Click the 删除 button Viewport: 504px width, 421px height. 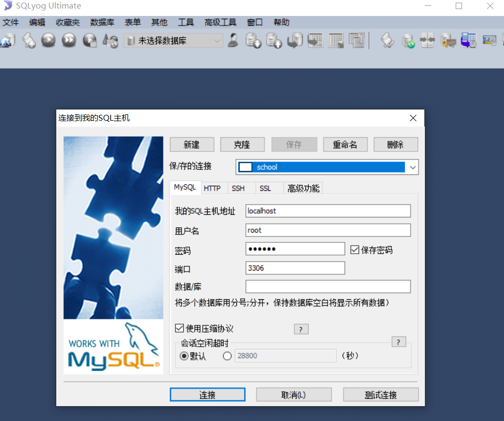[x=396, y=145]
